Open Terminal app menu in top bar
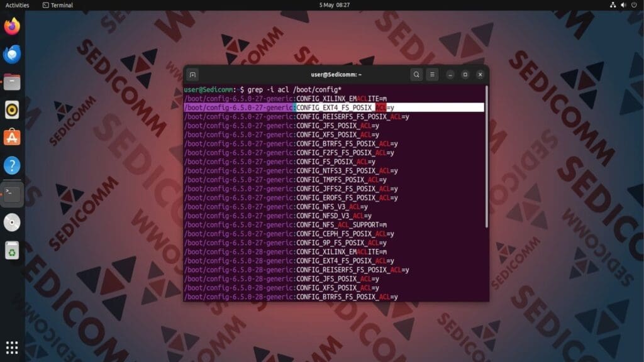Viewport: 644px width, 362px height. click(x=57, y=5)
